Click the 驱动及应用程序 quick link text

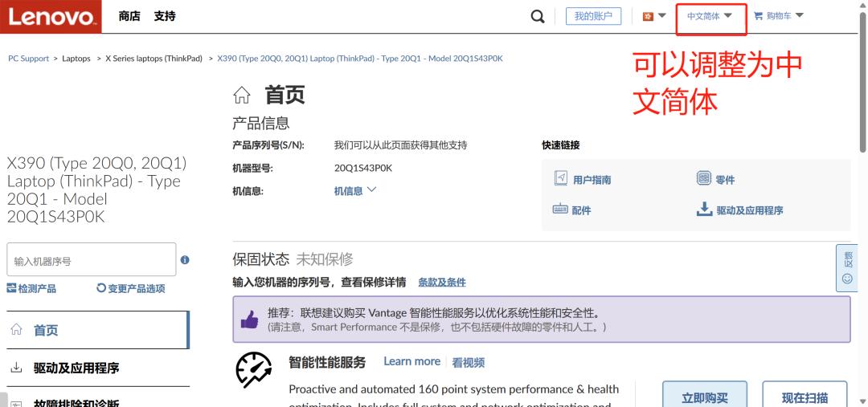click(x=750, y=210)
